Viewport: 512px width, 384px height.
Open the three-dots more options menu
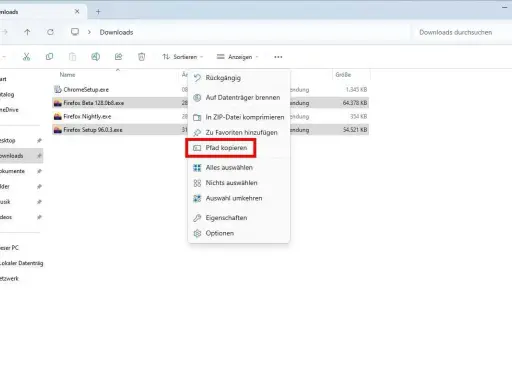point(278,57)
